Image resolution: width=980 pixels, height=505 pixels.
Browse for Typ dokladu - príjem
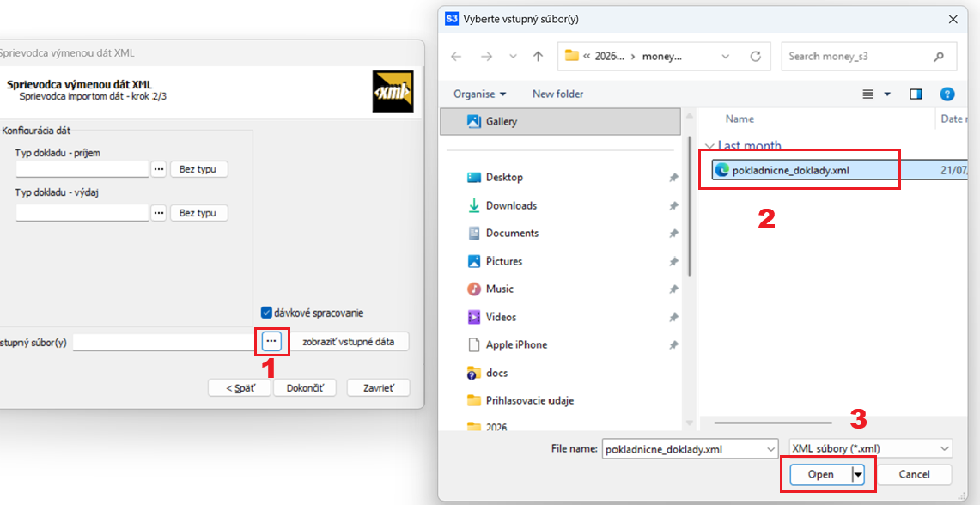(159, 169)
